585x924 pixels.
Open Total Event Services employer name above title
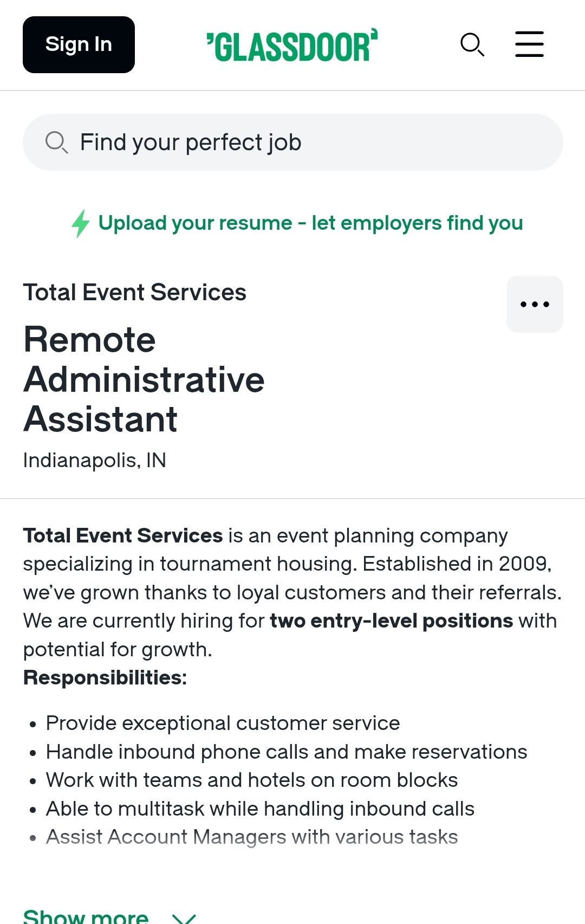(135, 293)
